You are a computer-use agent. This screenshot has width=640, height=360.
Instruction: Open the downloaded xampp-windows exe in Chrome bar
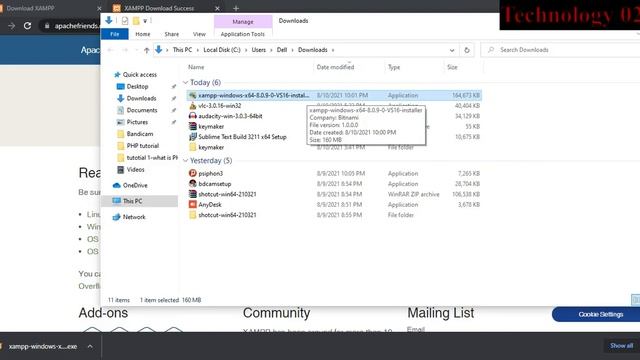click(x=42, y=347)
